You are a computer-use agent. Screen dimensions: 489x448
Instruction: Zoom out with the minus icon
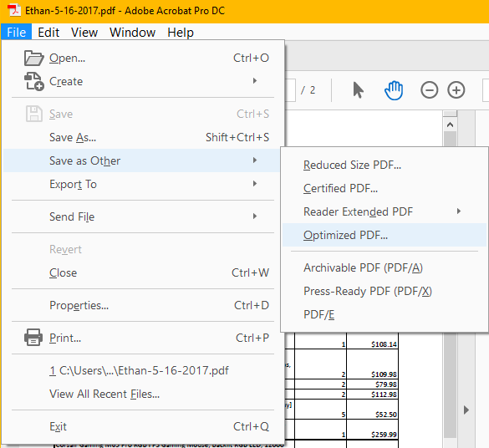pyautogui.click(x=429, y=90)
